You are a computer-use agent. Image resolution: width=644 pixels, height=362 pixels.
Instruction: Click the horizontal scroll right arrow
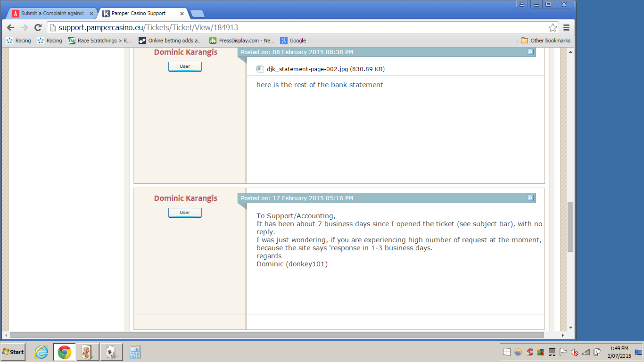(x=563, y=335)
